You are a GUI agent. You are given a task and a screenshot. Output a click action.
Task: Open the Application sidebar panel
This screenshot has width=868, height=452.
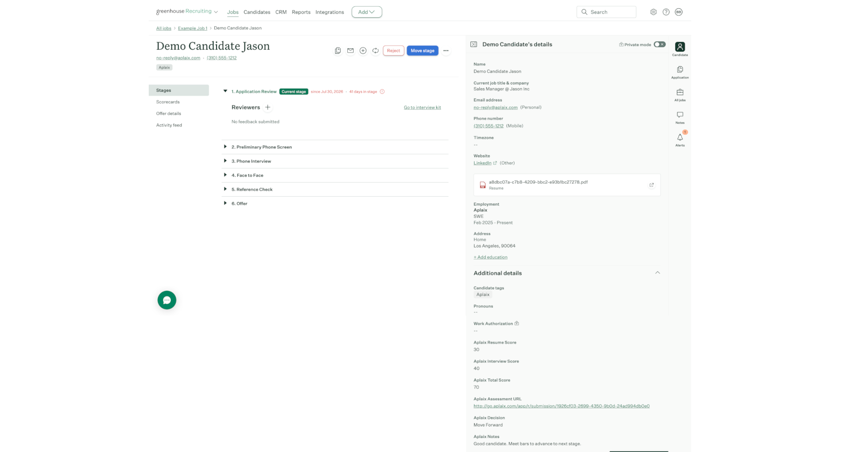click(x=680, y=72)
